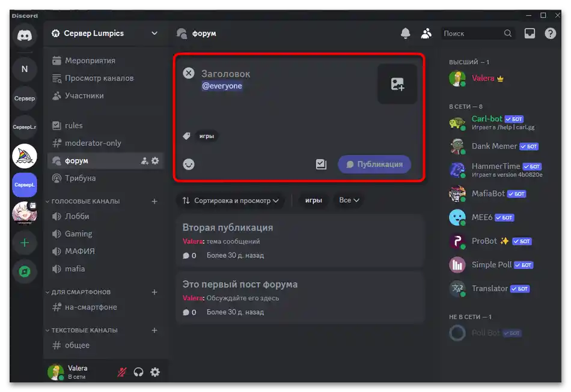Mute your microphone in the user panel
571x392 pixels.
(121, 372)
